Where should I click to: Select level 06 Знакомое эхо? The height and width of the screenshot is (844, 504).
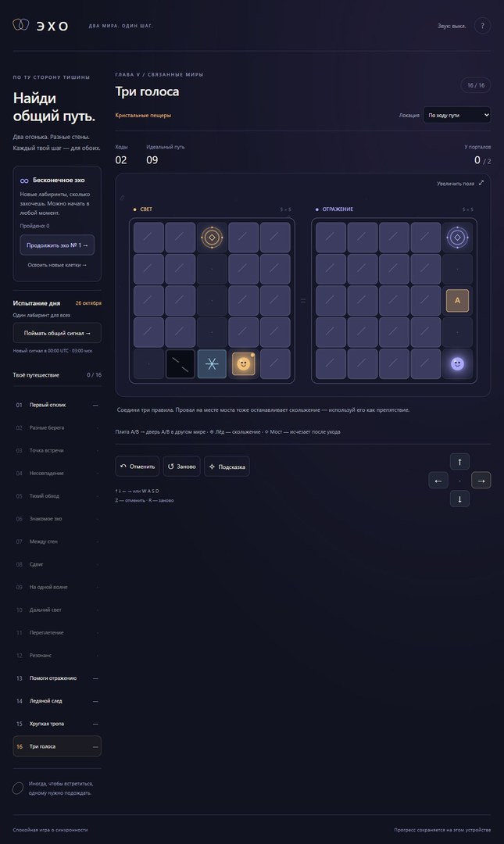(x=57, y=518)
